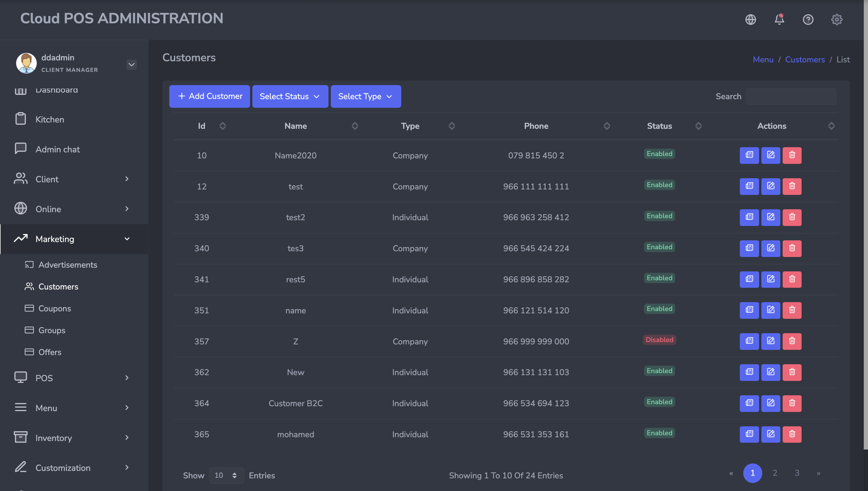Click the Enabled badge for mohamed
This screenshot has width=868, height=491.
pos(659,433)
